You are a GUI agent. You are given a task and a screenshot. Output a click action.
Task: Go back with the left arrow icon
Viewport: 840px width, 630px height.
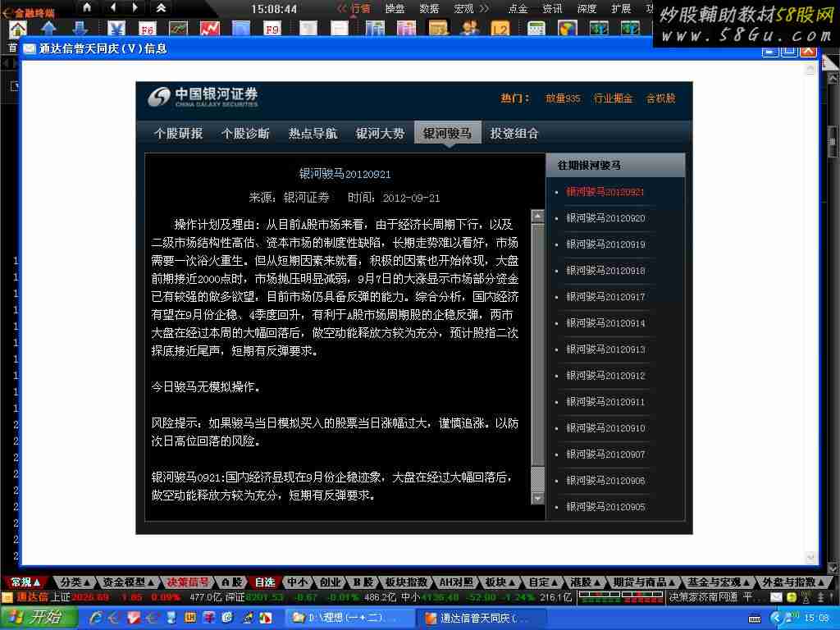click(x=113, y=7)
